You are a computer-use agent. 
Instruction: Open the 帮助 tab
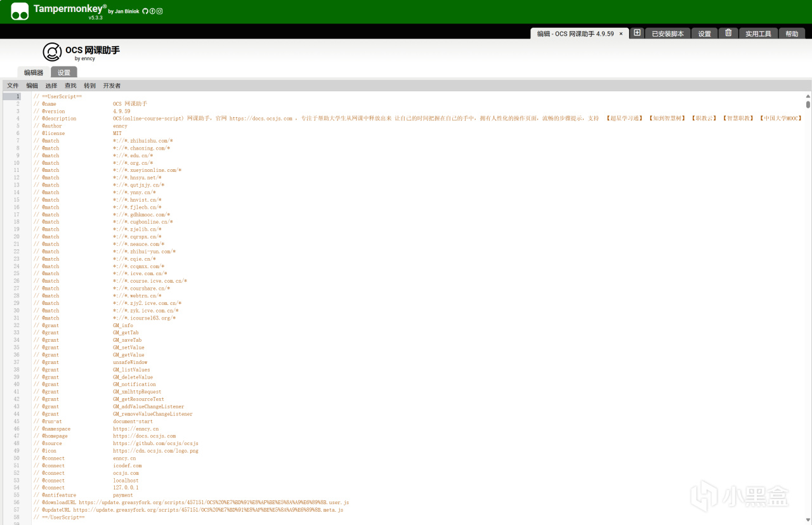pos(792,34)
